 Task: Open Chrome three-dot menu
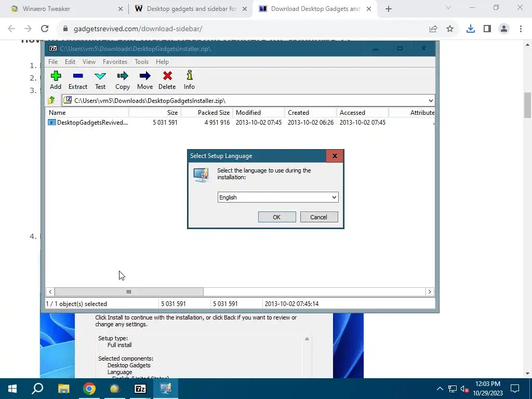click(x=521, y=29)
